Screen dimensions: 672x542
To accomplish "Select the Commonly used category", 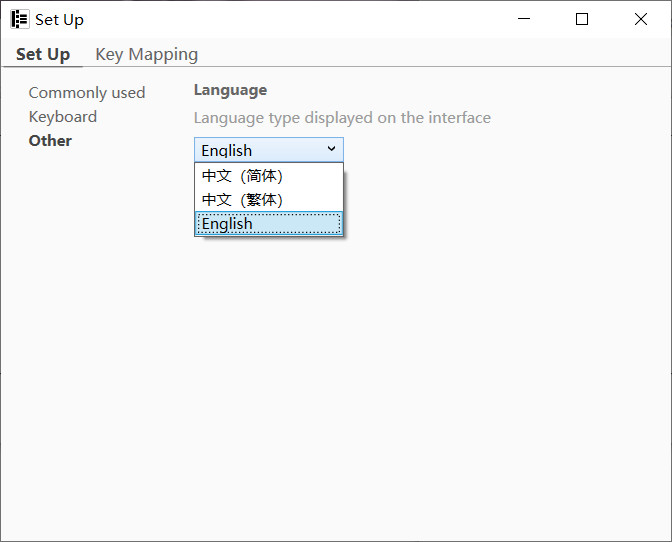I will click(86, 93).
